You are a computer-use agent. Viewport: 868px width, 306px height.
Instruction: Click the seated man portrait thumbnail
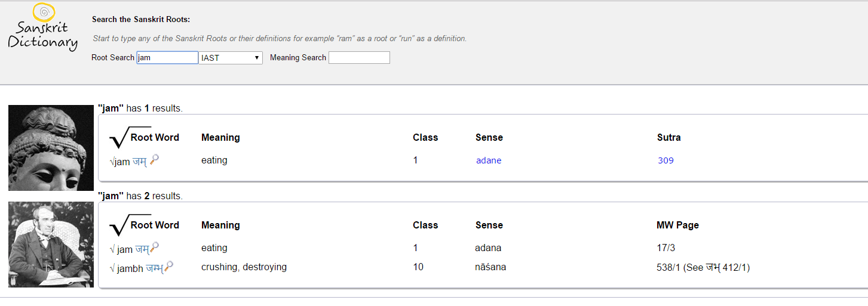point(51,245)
